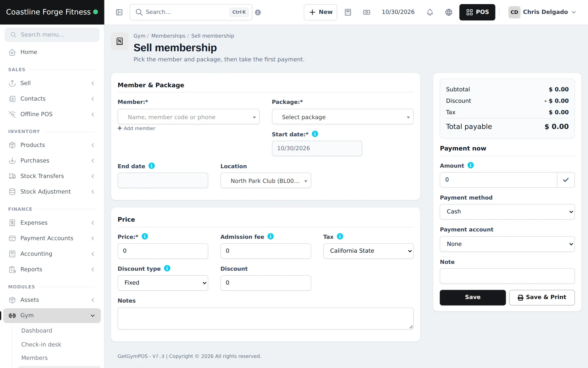Click the Offline POS icon

coord(12,114)
